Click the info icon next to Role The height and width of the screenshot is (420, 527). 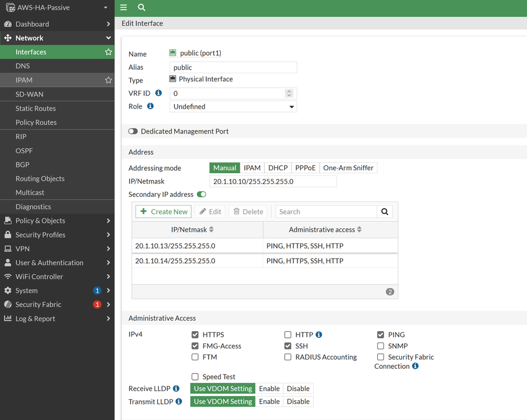click(150, 106)
